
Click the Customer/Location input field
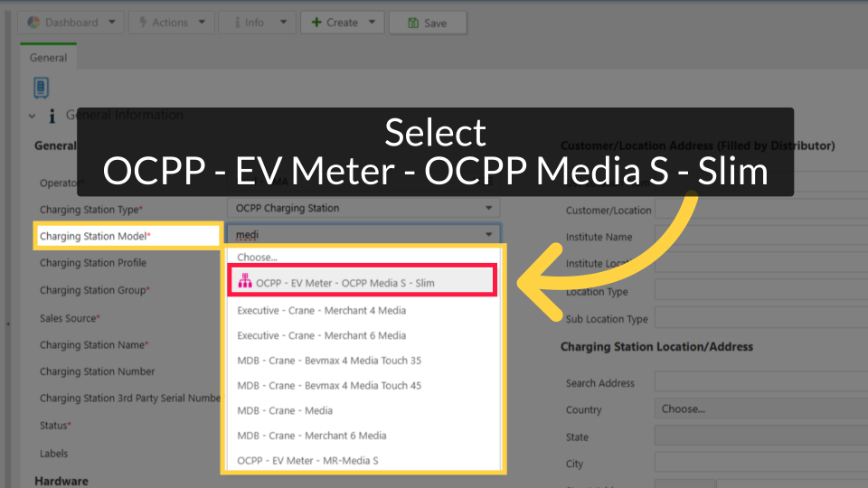[x=761, y=210]
